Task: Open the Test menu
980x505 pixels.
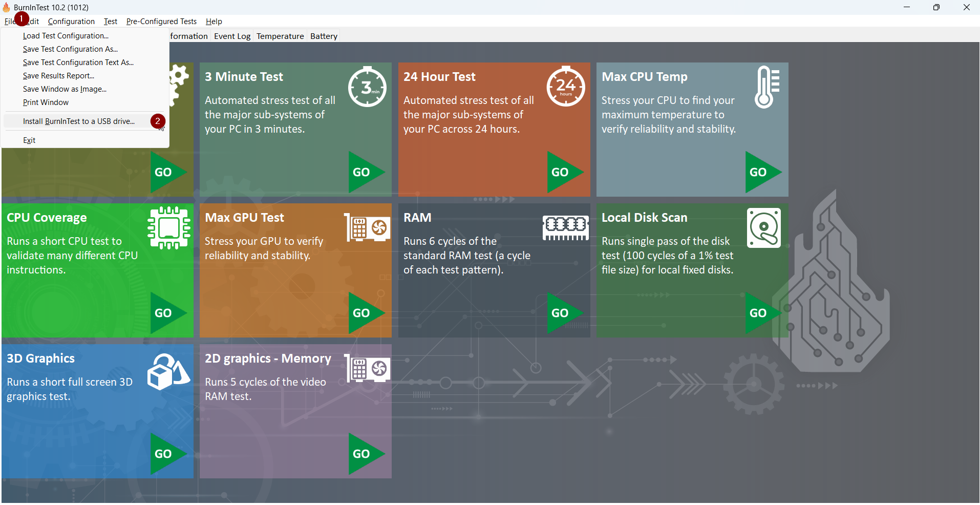Action: [111, 22]
